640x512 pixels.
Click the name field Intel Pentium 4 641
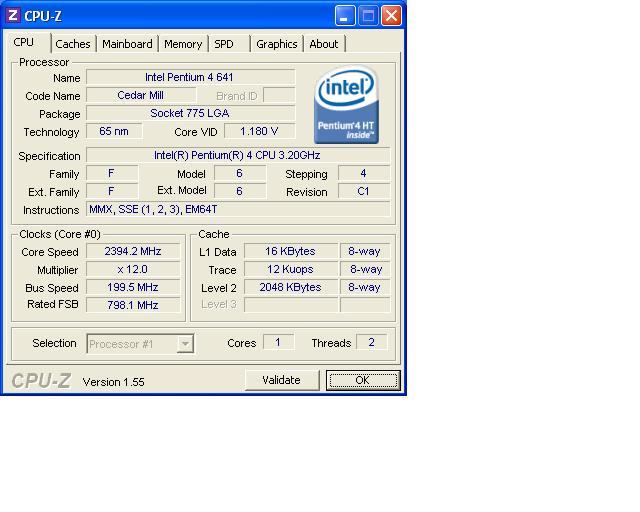(191, 77)
